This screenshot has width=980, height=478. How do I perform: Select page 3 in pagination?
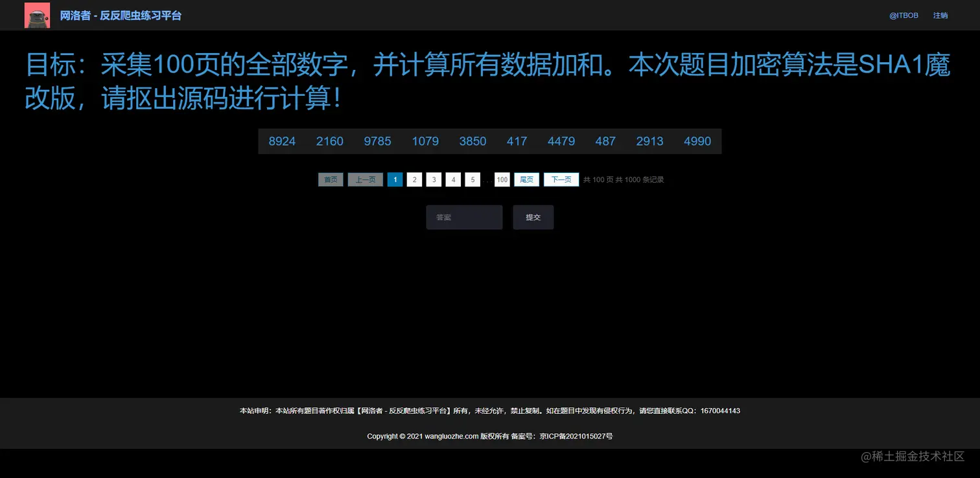tap(434, 179)
